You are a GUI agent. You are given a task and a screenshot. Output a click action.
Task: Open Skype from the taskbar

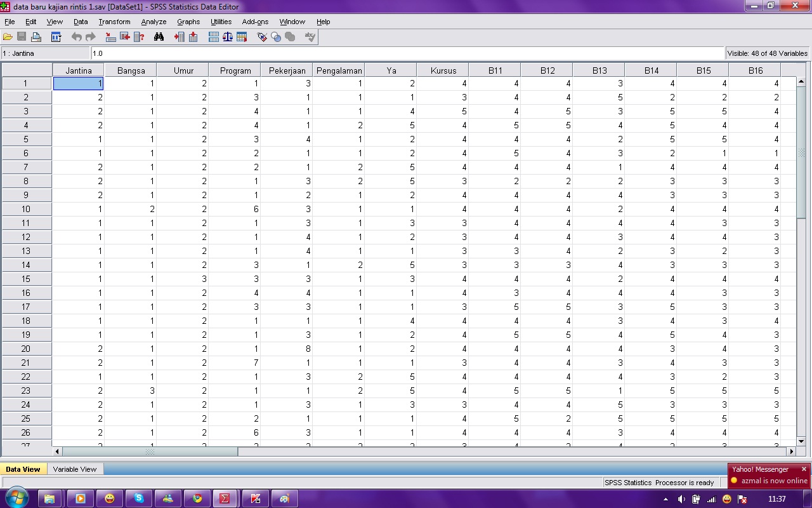tap(138, 498)
